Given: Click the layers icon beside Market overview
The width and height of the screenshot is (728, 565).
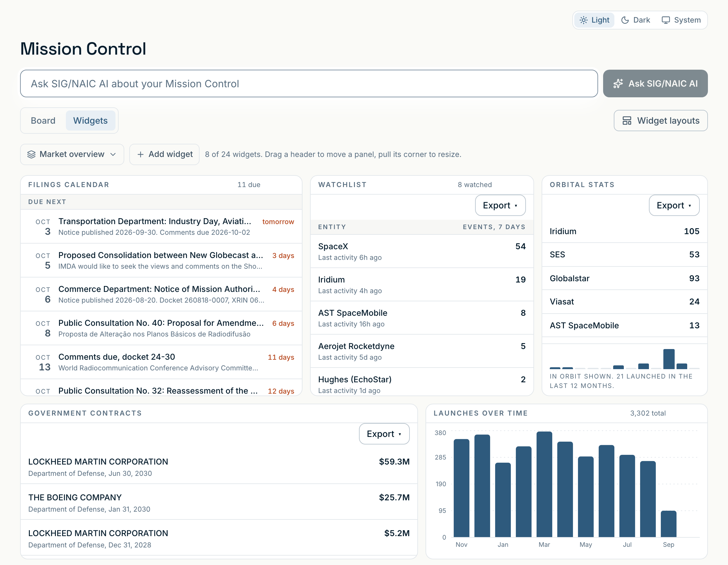Looking at the screenshot, I should 31,154.
